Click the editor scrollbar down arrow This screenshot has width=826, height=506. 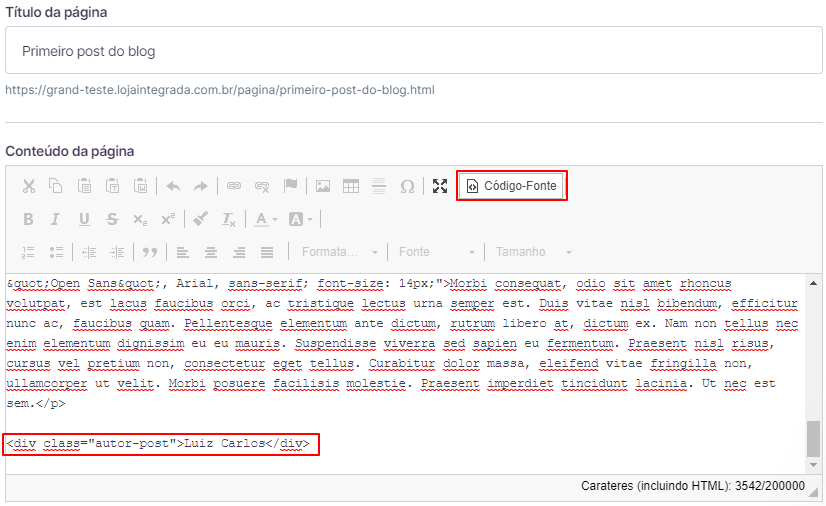coord(813,465)
